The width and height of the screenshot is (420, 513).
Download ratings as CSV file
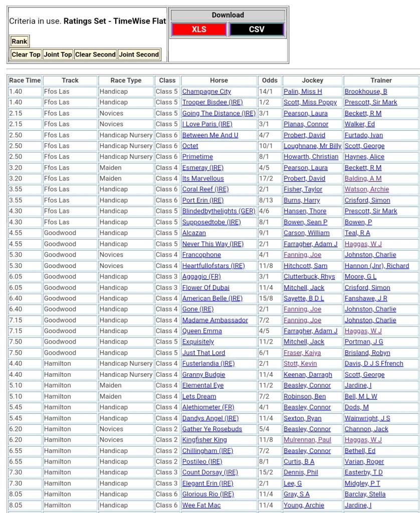pyautogui.click(x=257, y=30)
